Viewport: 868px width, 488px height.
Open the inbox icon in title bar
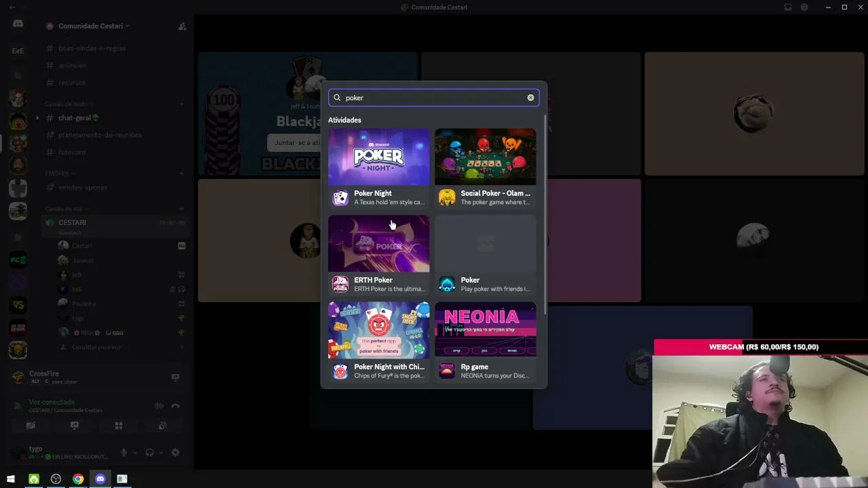[788, 7]
